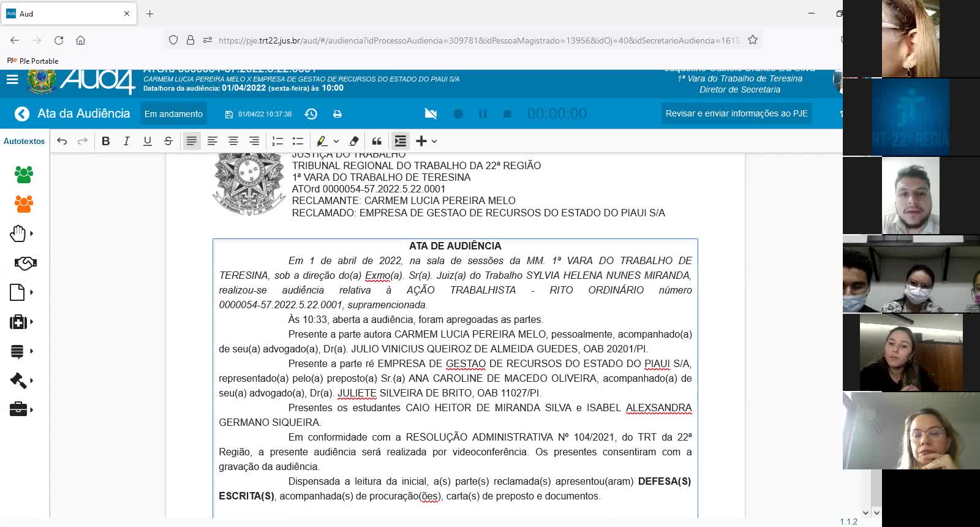This screenshot has height=527, width=980.
Task: Pause the recording
Action: tap(483, 114)
